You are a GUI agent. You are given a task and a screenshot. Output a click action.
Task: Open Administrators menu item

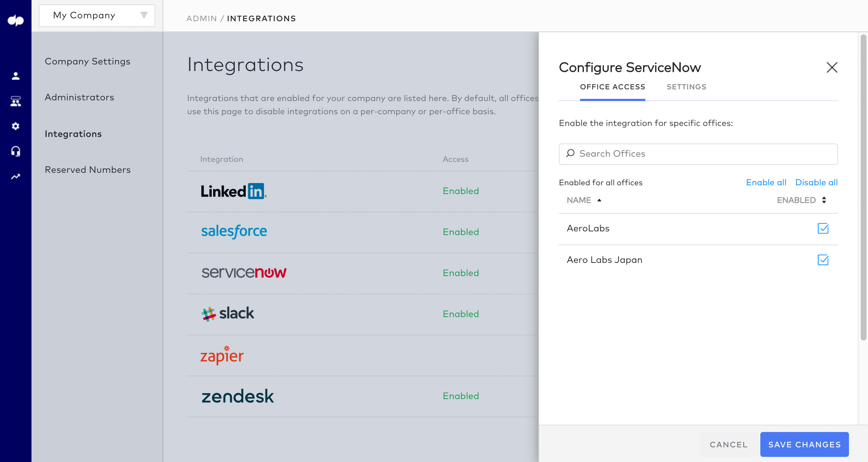(79, 97)
